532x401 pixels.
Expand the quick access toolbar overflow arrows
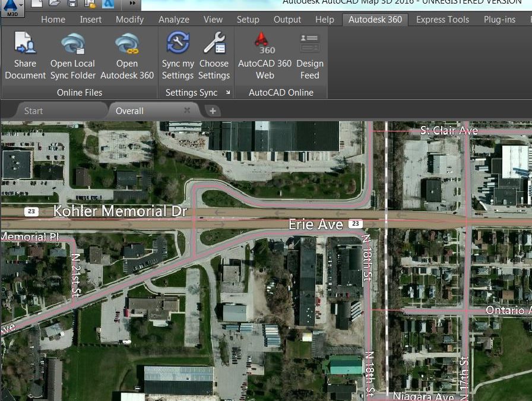(x=132, y=4)
